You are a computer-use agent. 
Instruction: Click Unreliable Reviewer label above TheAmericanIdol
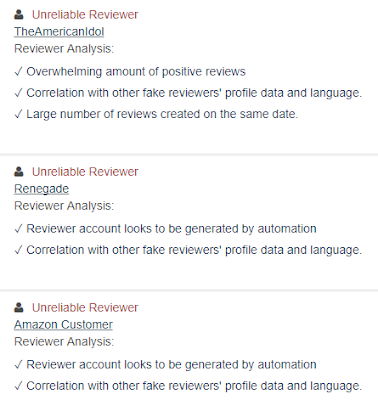tap(85, 15)
